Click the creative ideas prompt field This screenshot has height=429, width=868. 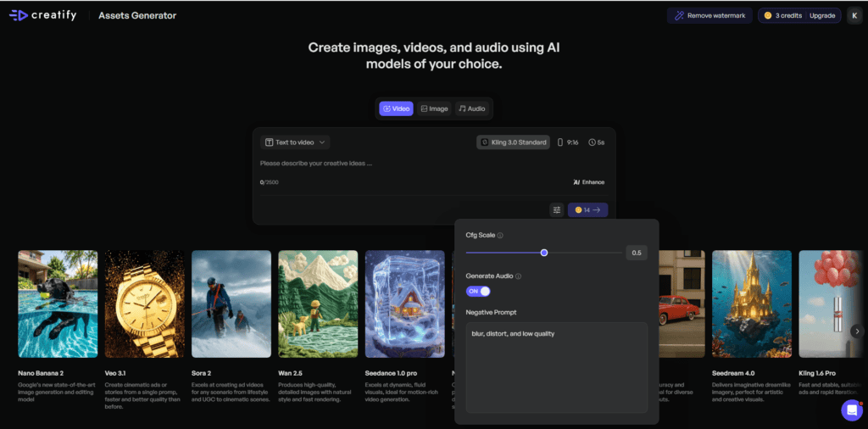[433, 164]
